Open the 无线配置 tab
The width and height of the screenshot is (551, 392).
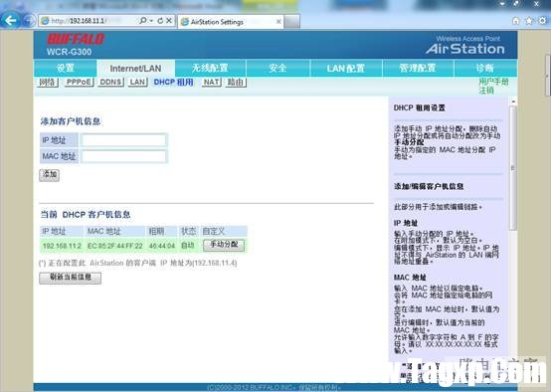[x=210, y=69]
